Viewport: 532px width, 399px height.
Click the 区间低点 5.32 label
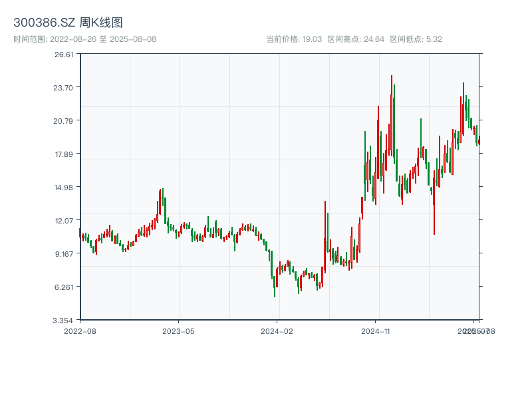point(416,39)
